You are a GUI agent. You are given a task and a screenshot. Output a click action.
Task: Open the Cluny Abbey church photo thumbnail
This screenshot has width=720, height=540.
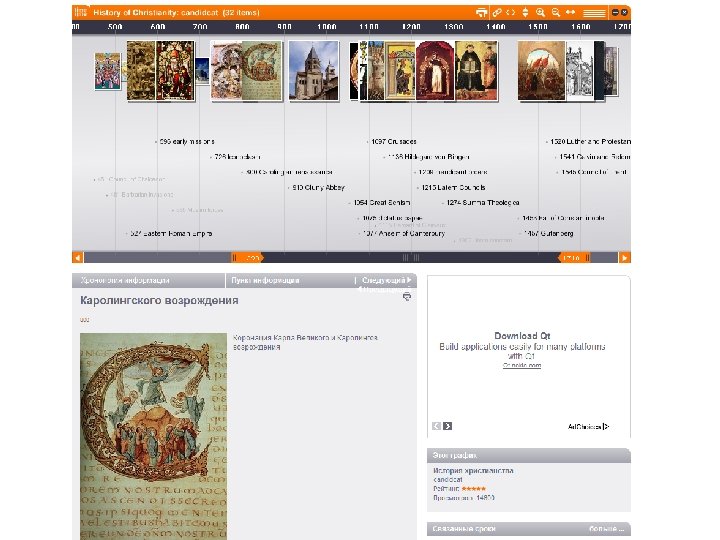(x=314, y=71)
